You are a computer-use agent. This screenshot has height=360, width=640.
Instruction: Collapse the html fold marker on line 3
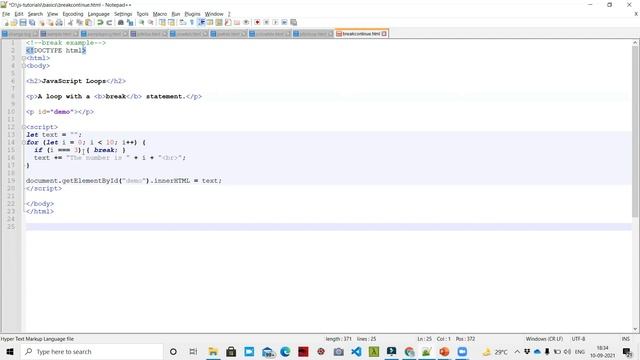24,58
